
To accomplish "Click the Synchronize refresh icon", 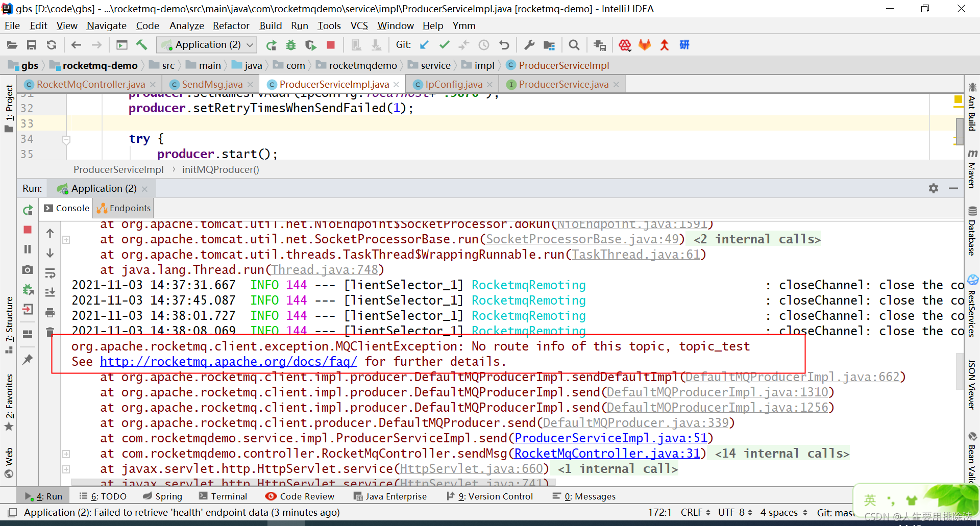I will [51, 45].
